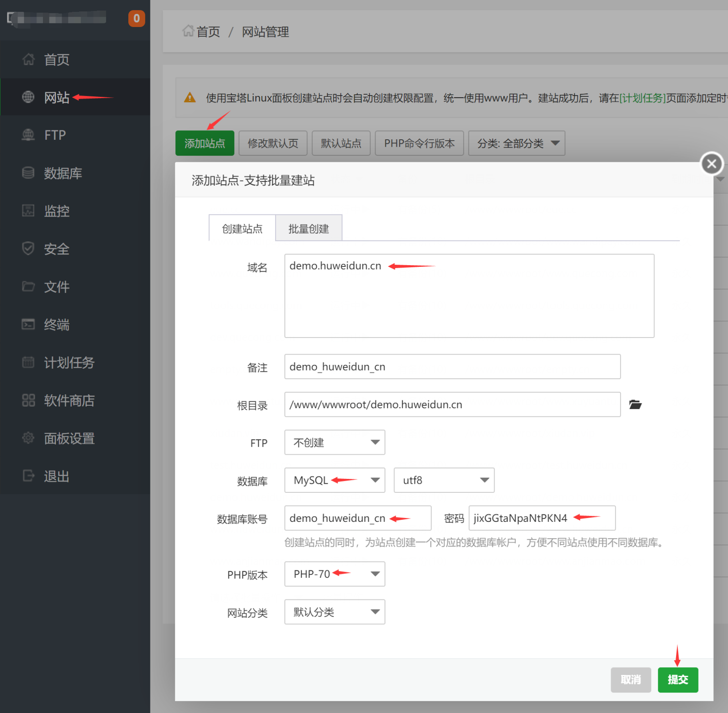Open the MySQL database type dropdown

[x=335, y=480]
